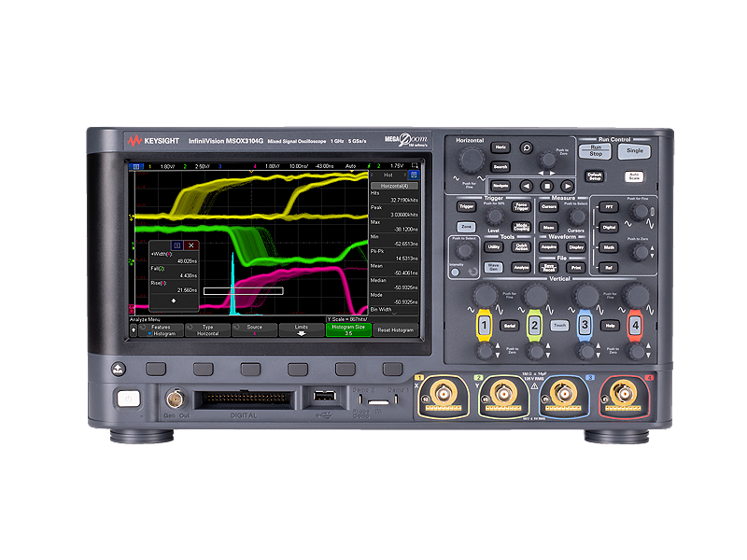
Task: Toggle channel 2 green button
Action: point(535,325)
